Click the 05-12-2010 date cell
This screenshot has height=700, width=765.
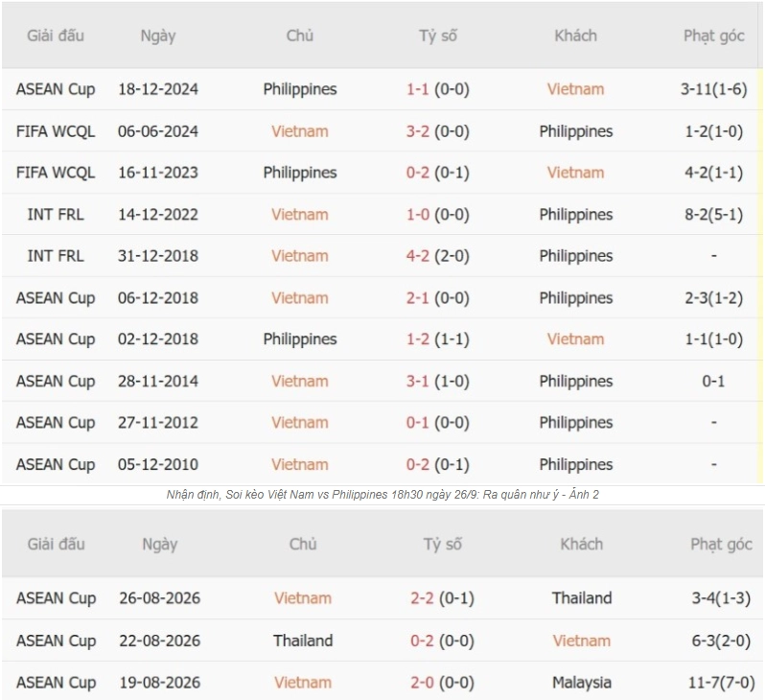pyautogui.click(x=158, y=465)
